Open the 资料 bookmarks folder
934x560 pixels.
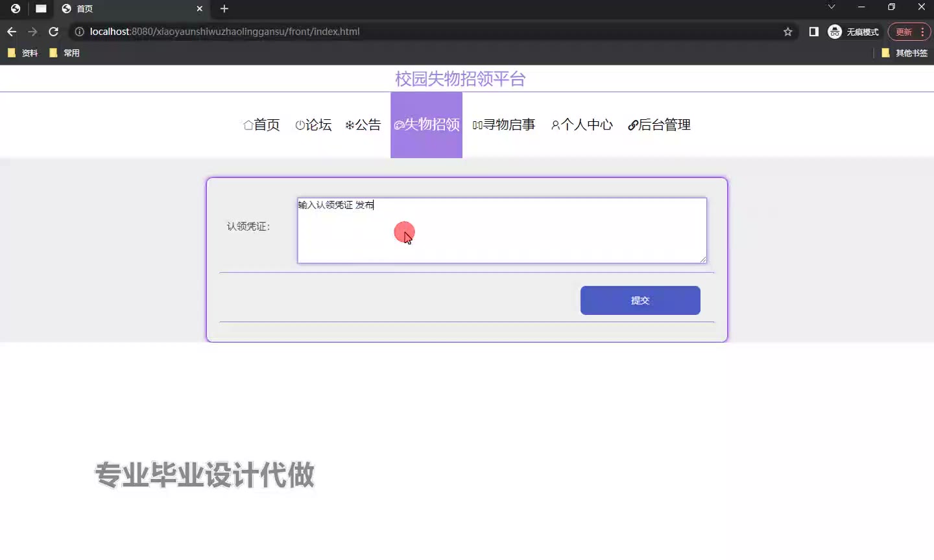pos(23,53)
